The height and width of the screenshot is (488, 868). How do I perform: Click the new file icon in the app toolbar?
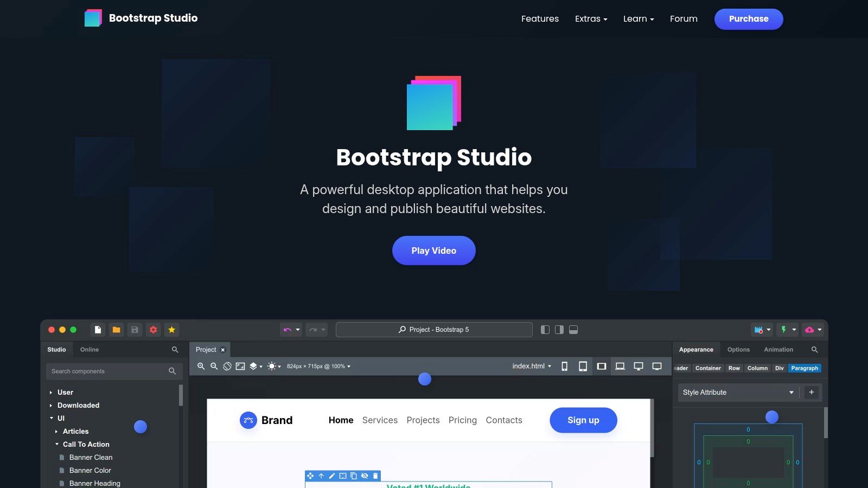(x=98, y=330)
